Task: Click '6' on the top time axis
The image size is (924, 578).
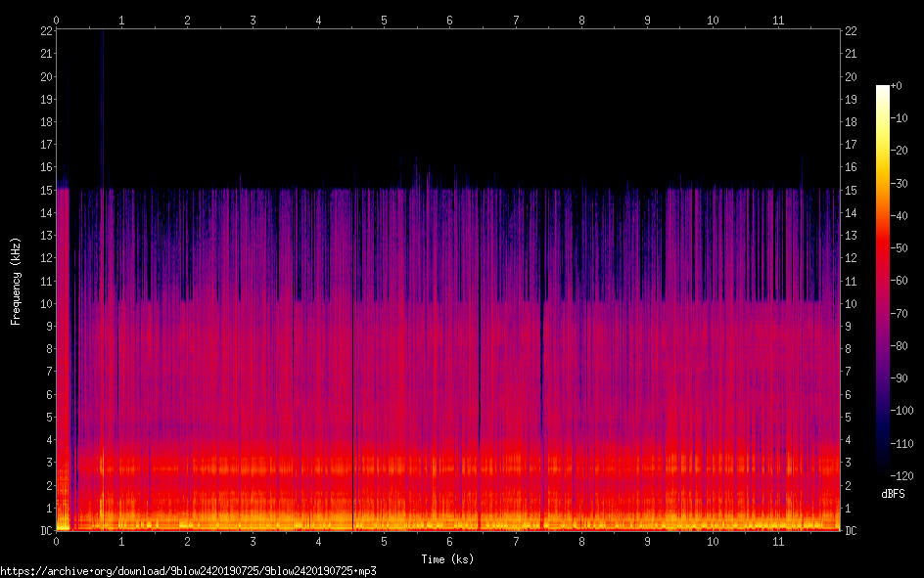Action: [x=449, y=20]
